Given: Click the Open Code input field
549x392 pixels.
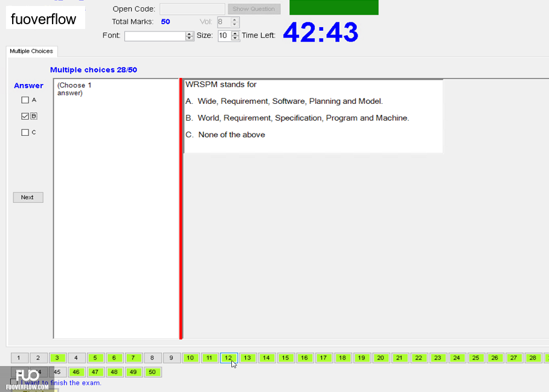Looking at the screenshot, I should point(192,8).
